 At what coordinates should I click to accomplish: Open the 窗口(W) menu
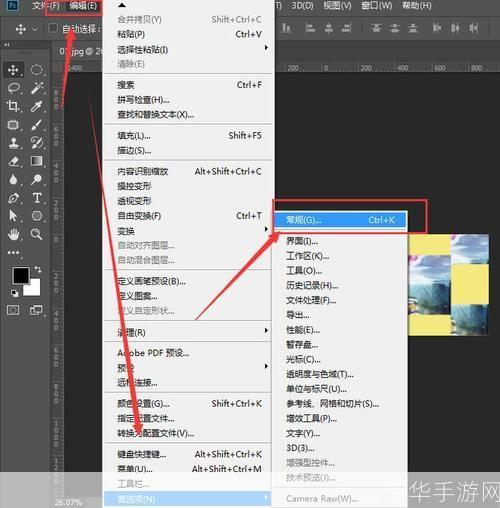tap(377, 6)
